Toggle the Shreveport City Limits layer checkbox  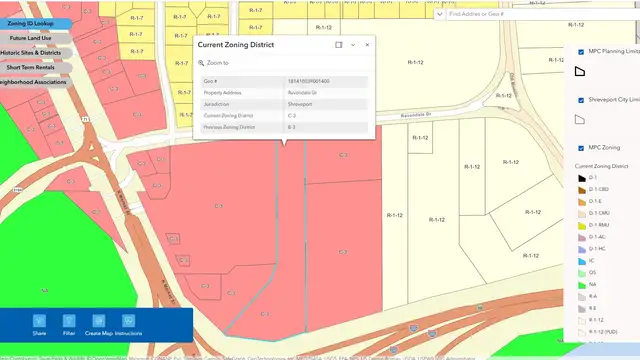coord(581,100)
